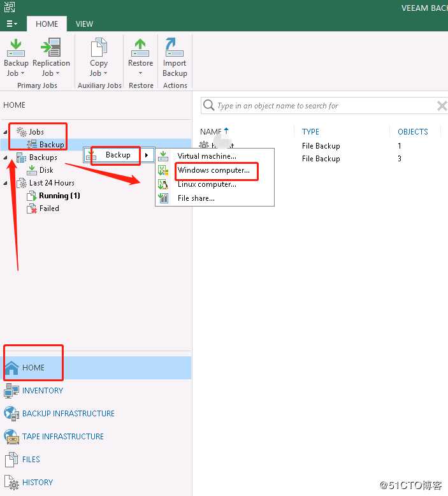Choose File share... from submenu
The image size is (448, 496).
(x=196, y=198)
